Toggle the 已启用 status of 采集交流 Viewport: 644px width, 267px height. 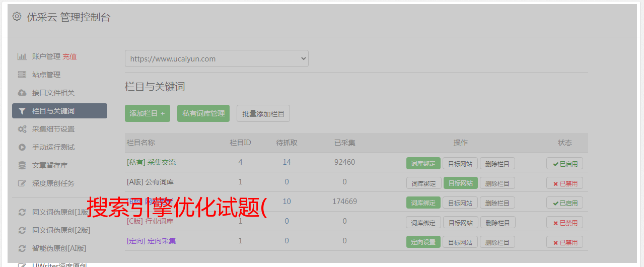[565, 163]
